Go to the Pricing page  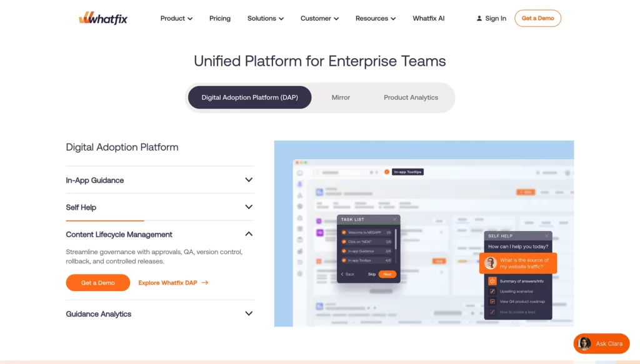[220, 18]
